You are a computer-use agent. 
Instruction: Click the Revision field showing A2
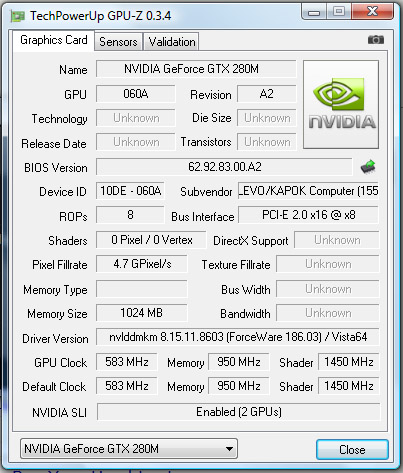[266, 94]
